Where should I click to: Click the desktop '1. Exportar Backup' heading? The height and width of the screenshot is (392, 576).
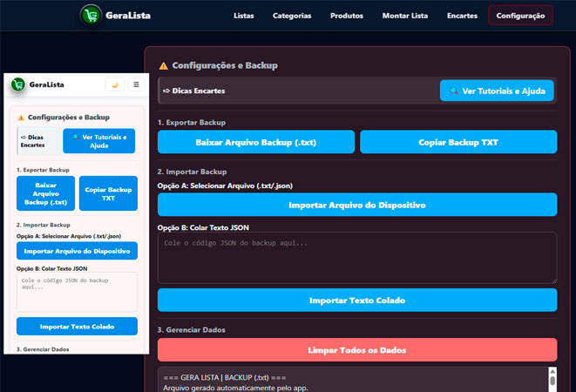(x=192, y=122)
